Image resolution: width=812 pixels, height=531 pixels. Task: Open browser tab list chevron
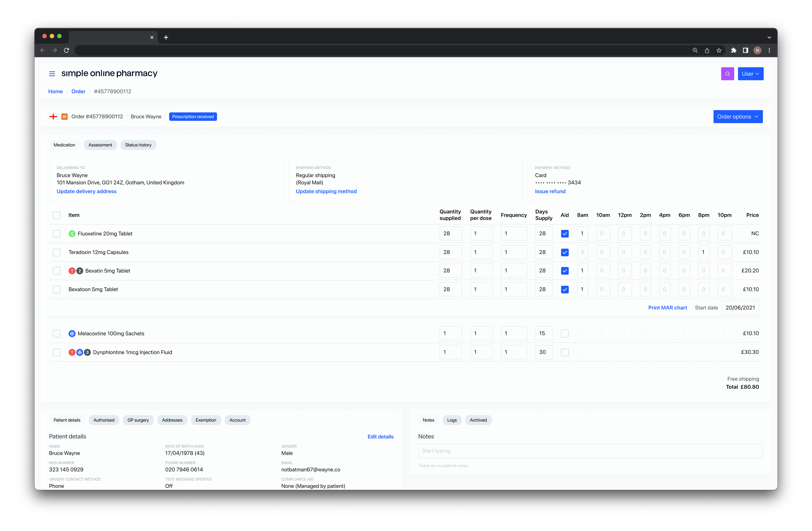pos(769,37)
